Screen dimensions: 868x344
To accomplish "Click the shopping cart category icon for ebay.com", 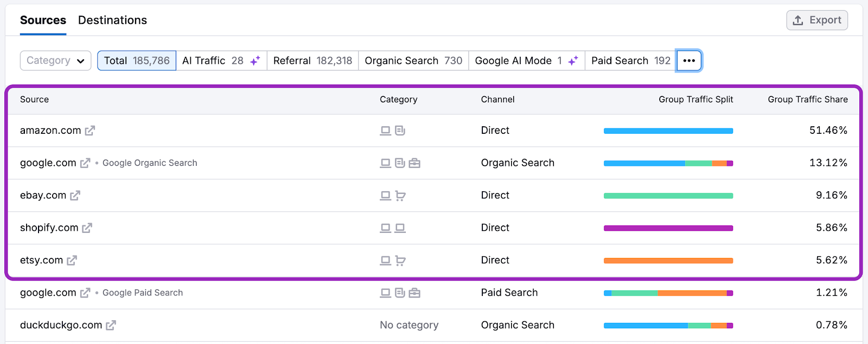I will [400, 196].
